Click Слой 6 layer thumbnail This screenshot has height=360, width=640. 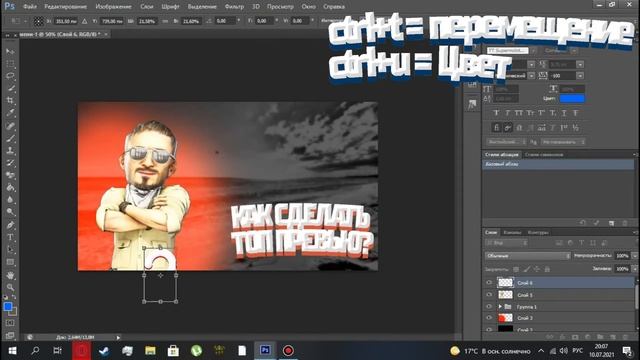click(x=505, y=282)
